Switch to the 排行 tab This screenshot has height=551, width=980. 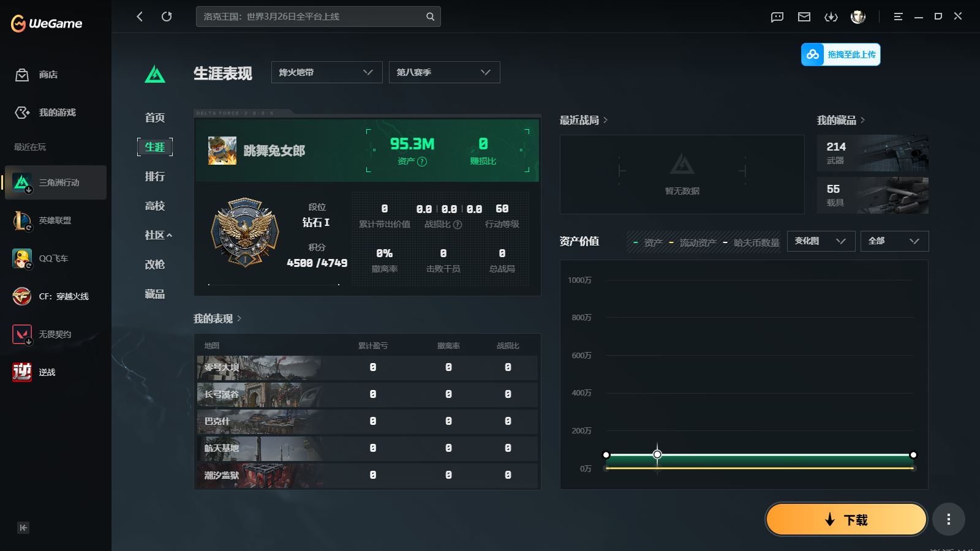[155, 176]
